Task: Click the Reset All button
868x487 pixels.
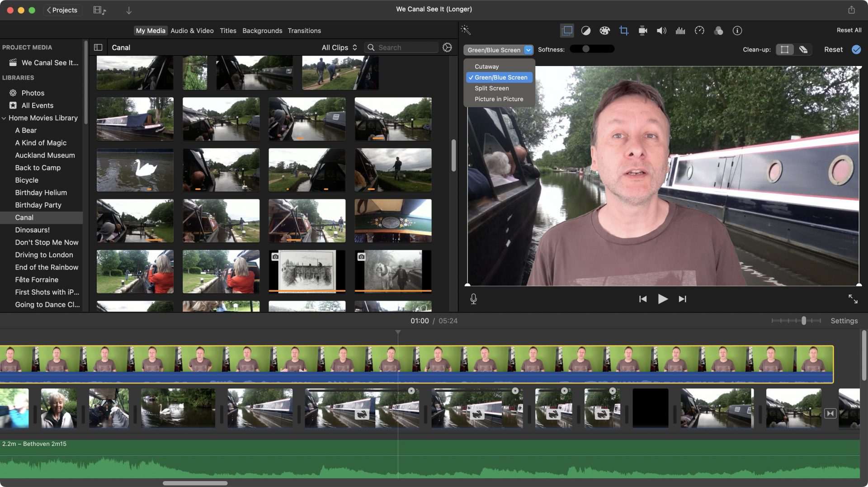Action: click(x=848, y=30)
